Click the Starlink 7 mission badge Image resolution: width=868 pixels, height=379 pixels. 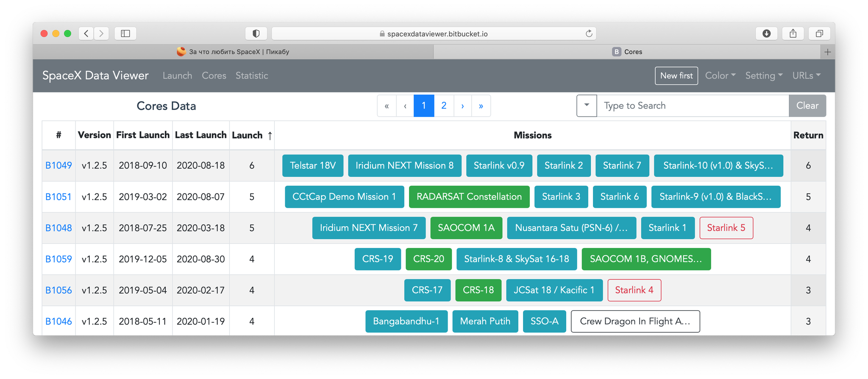[x=622, y=165]
